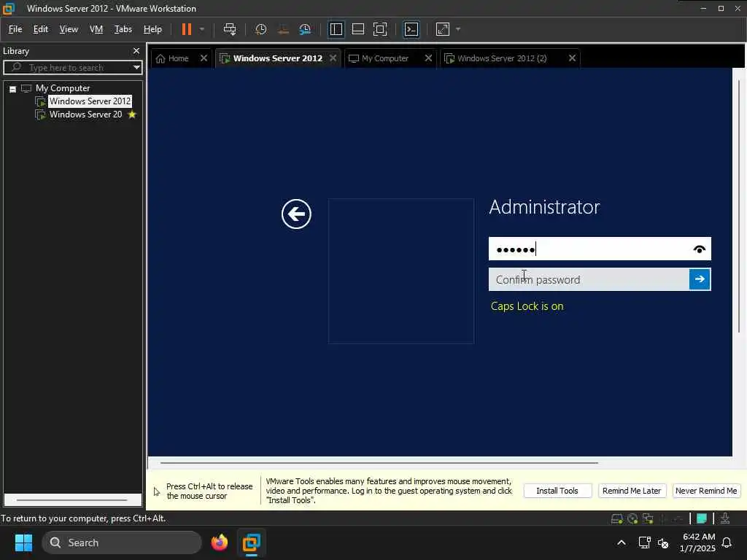Open the Windows Start menu
The width and height of the screenshot is (747, 560).
coord(23,542)
